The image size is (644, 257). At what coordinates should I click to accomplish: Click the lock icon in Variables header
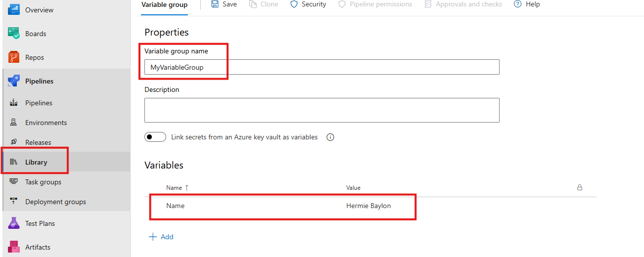point(580,188)
